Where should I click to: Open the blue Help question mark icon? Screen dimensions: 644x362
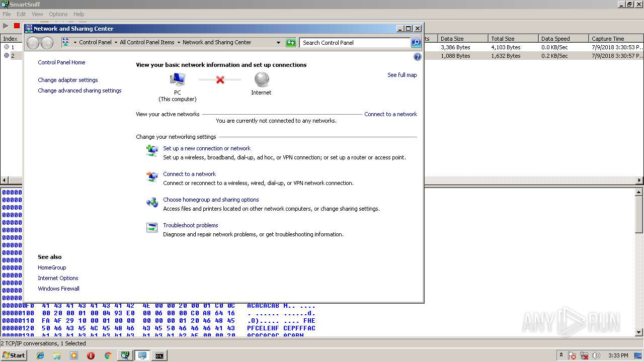pos(417,57)
